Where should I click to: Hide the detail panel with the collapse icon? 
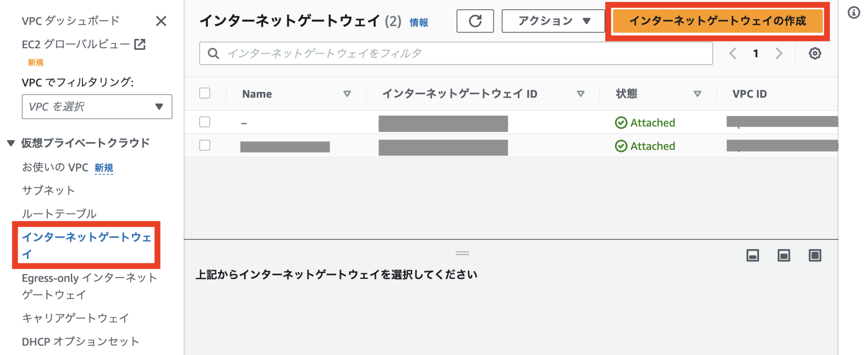click(x=752, y=255)
